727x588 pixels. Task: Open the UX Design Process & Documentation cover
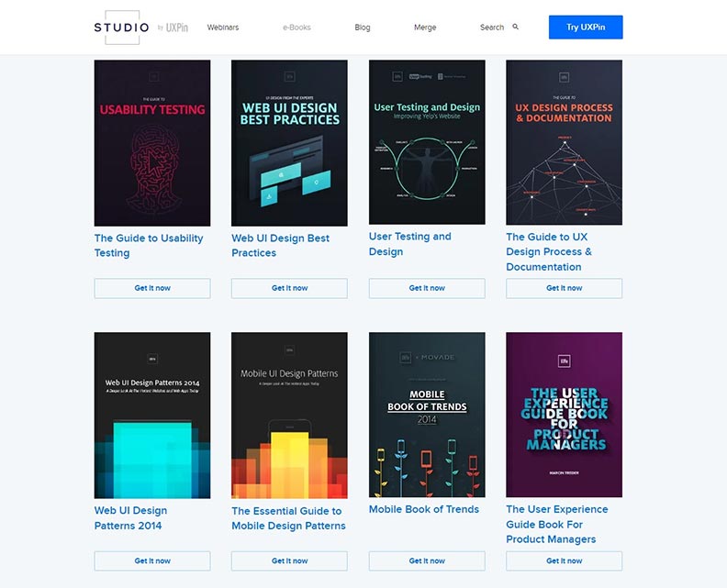click(x=564, y=142)
